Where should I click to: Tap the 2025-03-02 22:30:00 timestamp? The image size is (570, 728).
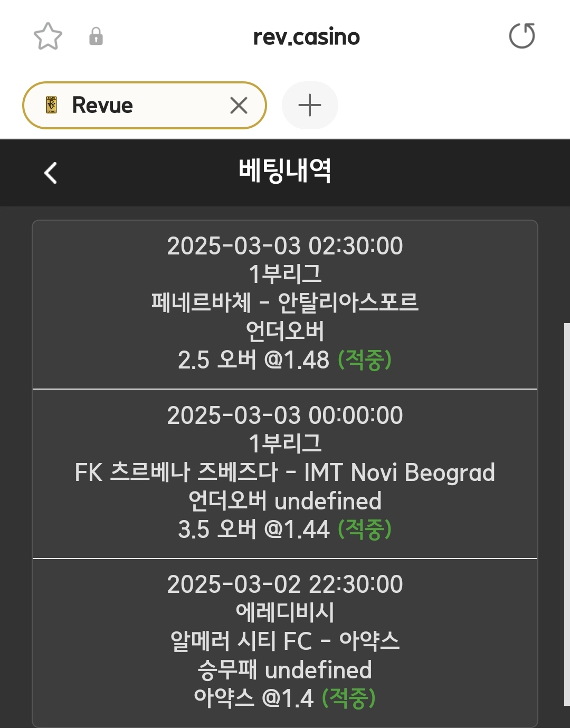285,584
